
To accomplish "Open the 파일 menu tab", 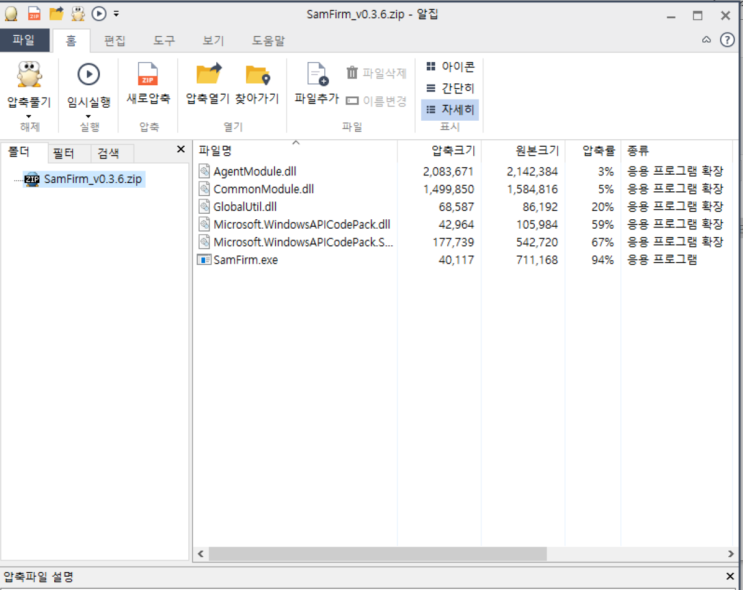I will point(24,40).
